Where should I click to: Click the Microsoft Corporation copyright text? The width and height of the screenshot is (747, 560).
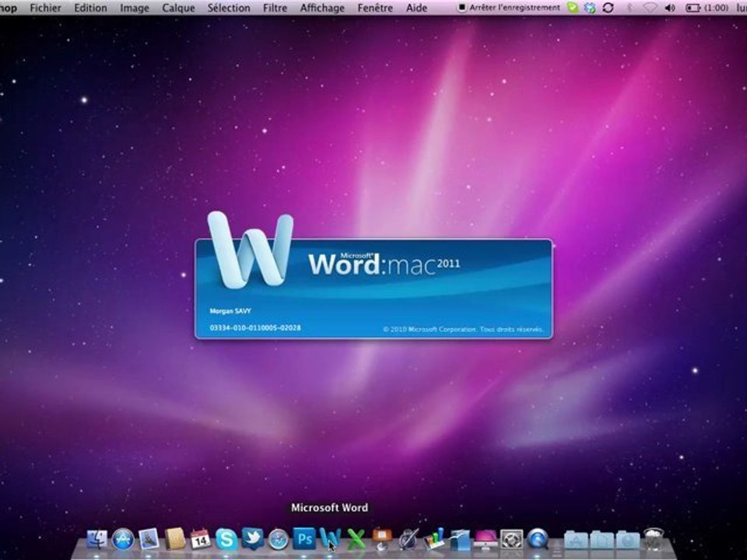coord(462,329)
